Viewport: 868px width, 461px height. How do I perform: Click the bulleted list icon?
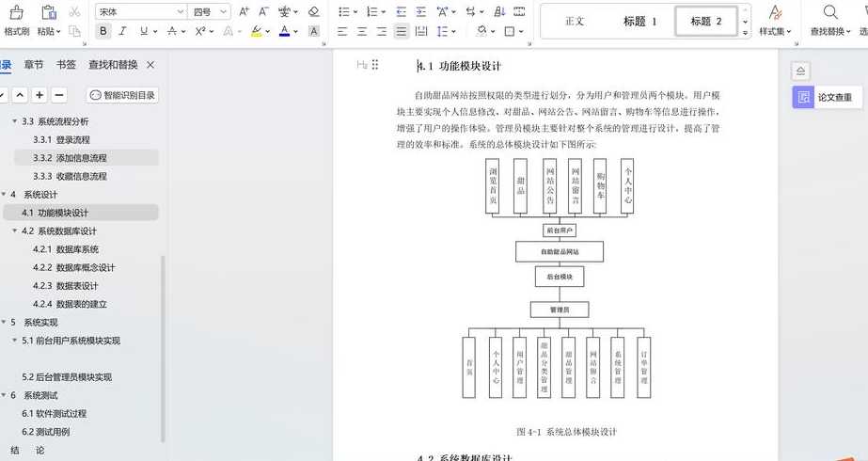(x=344, y=11)
